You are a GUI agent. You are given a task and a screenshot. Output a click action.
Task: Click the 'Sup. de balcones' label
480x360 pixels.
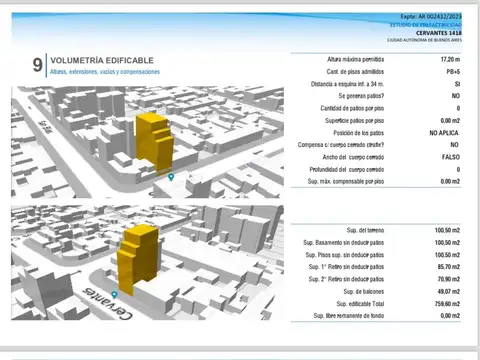(x=364, y=291)
